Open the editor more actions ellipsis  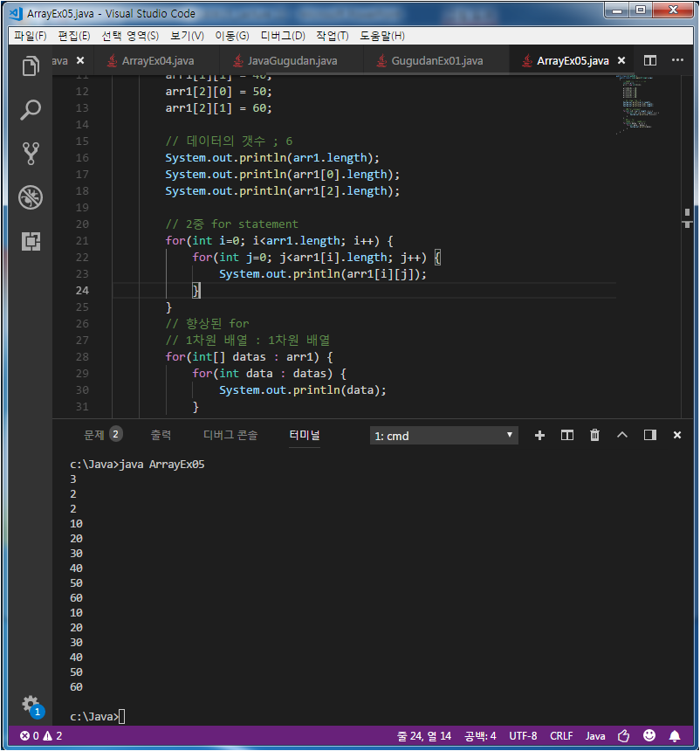click(677, 60)
